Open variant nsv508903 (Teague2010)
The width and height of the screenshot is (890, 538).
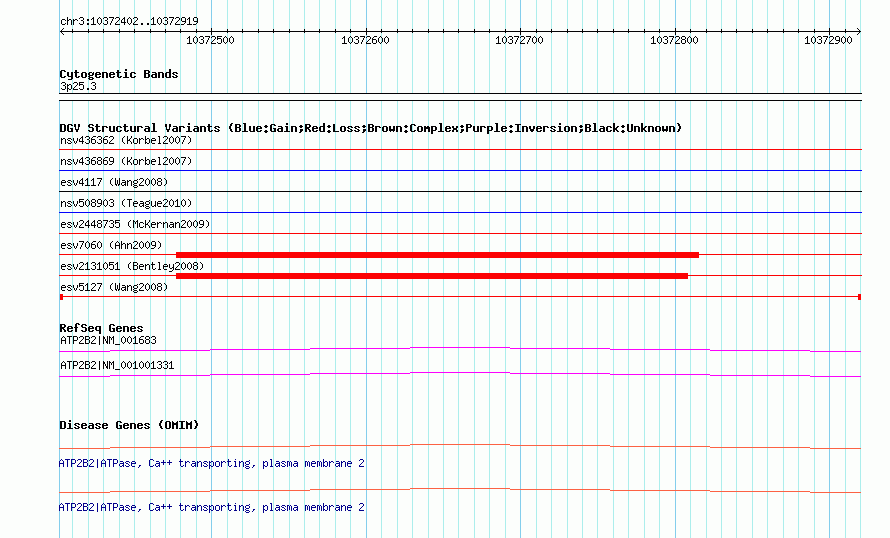[x=126, y=203]
